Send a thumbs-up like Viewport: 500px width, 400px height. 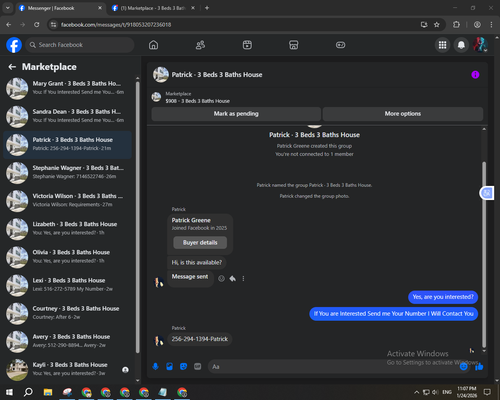click(479, 367)
